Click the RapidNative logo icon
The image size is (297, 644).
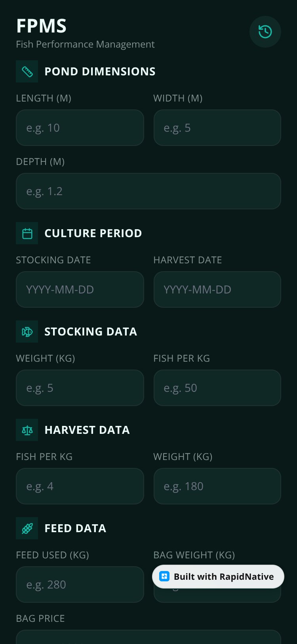tap(164, 577)
